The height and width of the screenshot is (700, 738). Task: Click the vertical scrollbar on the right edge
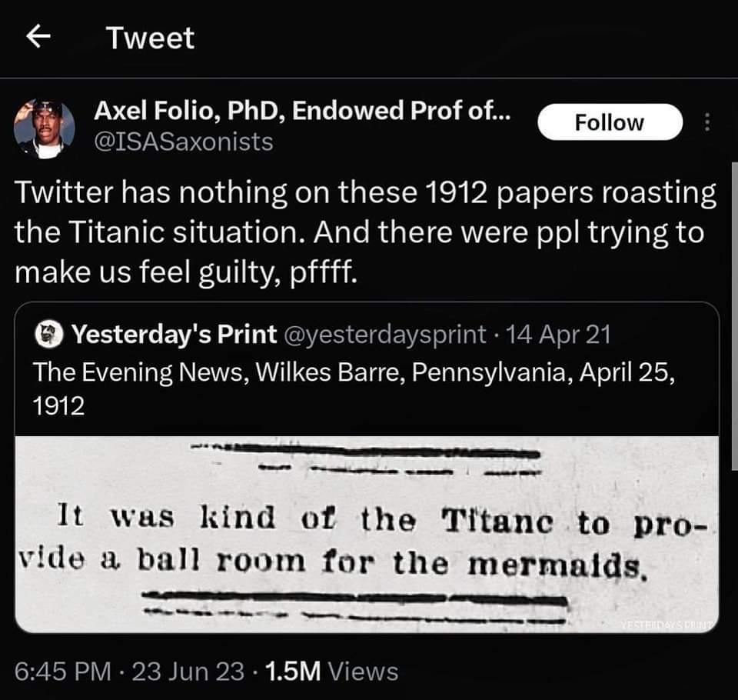tap(734, 308)
